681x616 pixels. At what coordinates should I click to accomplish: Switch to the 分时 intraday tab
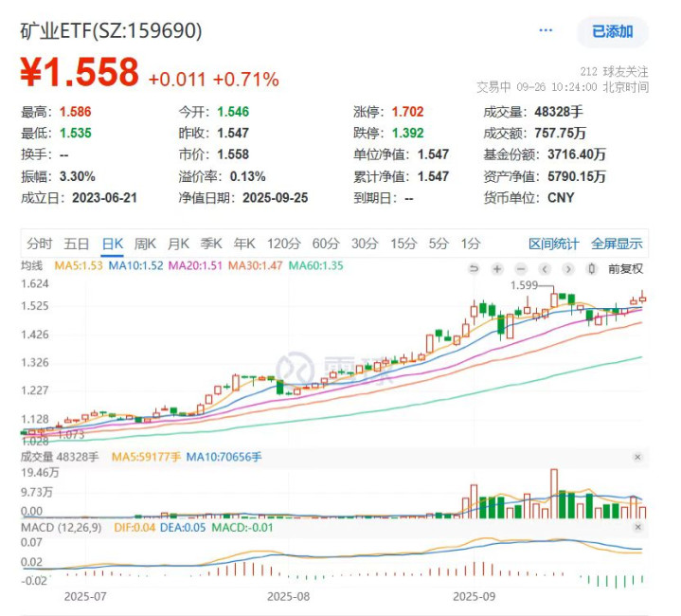pos(40,244)
